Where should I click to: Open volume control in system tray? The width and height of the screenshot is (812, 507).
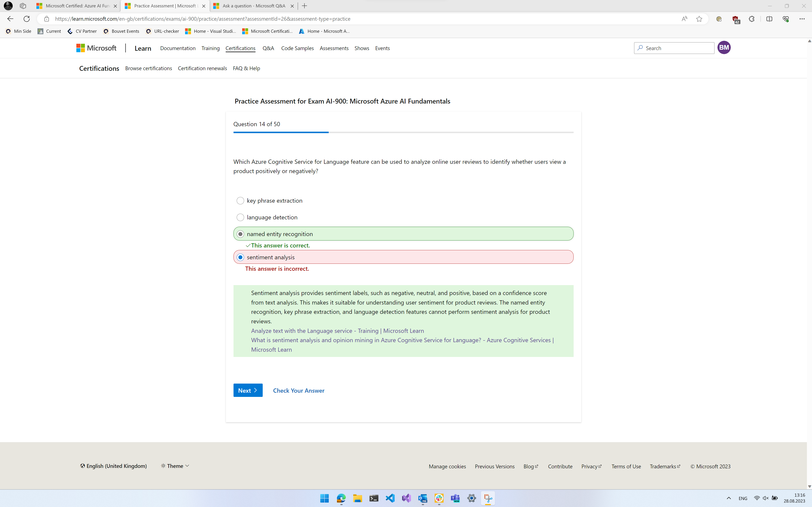[766, 498]
